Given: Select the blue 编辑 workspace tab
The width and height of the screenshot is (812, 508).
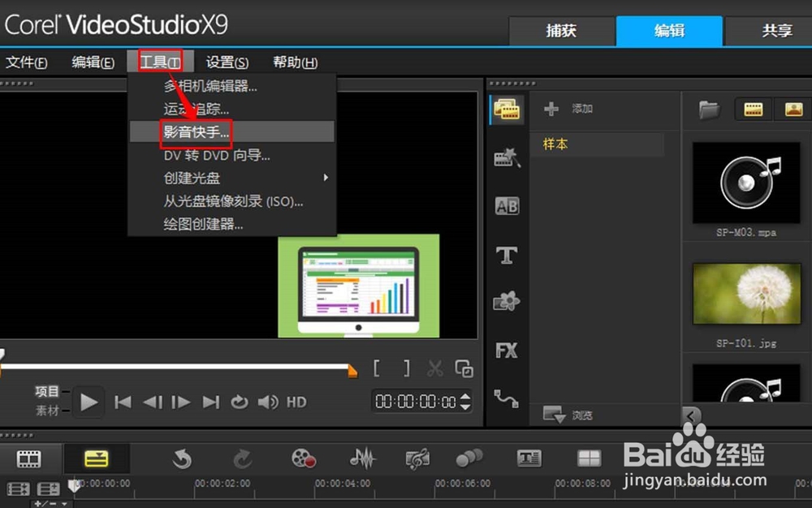Looking at the screenshot, I should pyautogui.click(x=669, y=31).
